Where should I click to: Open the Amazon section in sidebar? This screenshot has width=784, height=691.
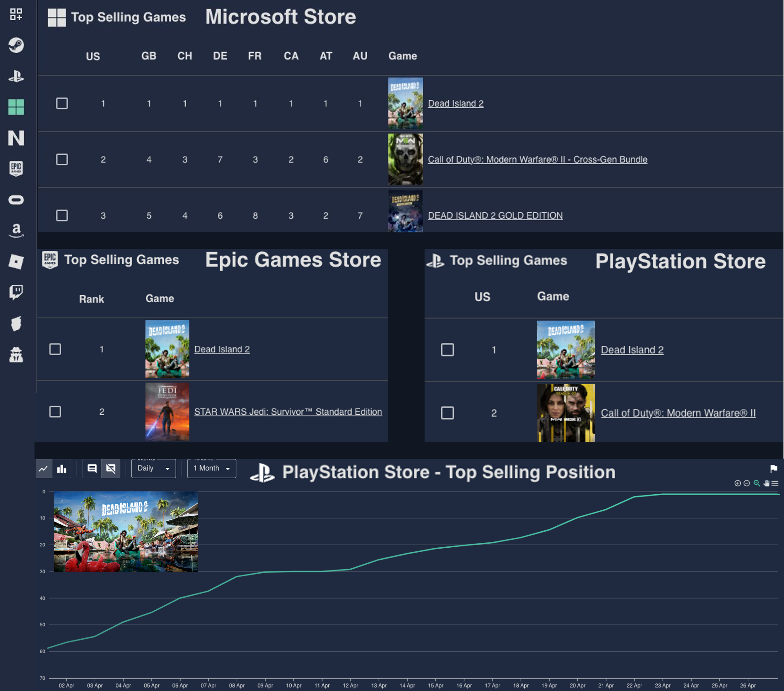tap(16, 230)
